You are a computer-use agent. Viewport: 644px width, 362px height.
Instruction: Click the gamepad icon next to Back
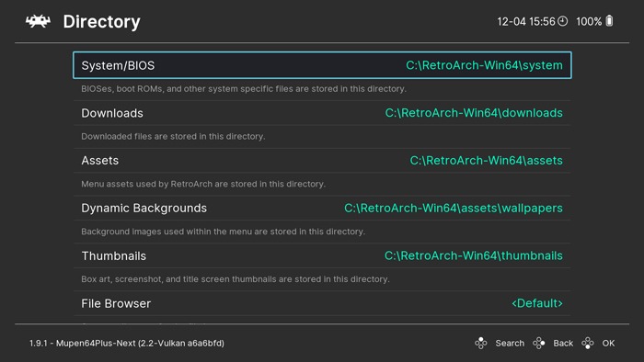pyautogui.click(x=539, y=343)
